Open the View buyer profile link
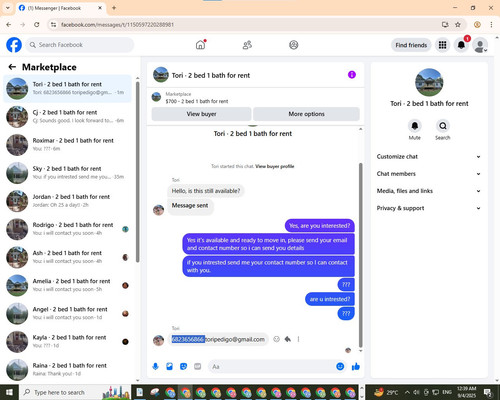This screenshot has height=400, width=500. point(275,166)
